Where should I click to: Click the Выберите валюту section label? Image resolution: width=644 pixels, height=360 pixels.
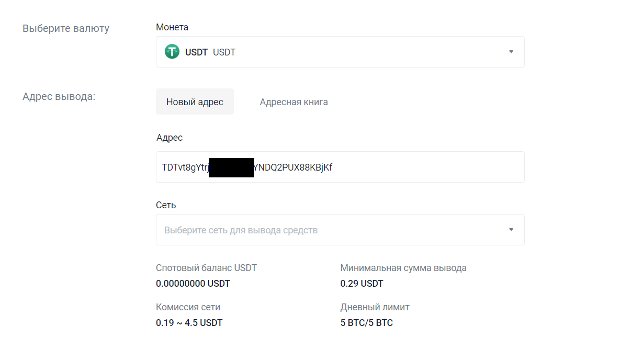(x=66, y=28)
